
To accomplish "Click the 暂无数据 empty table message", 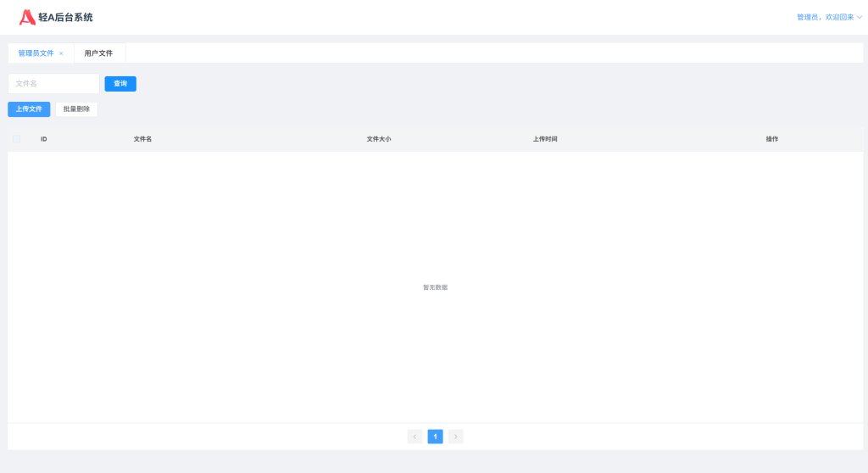I will click(435, 287).
